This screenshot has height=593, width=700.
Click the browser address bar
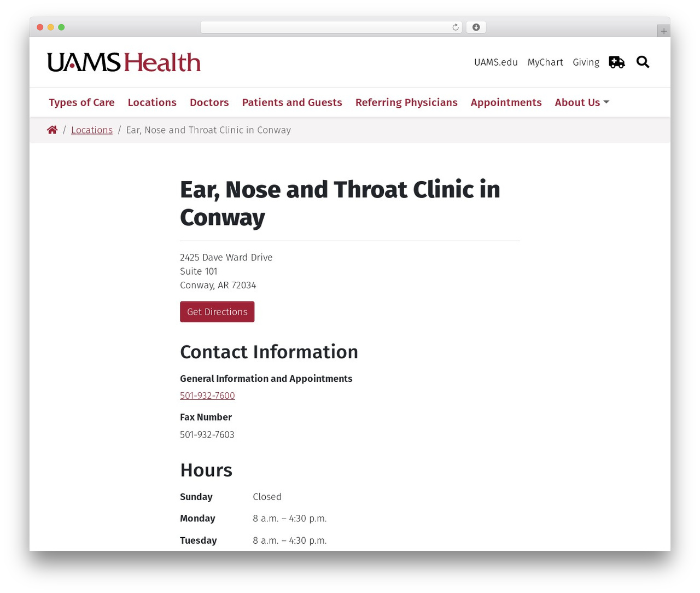[x=331, y=27]
